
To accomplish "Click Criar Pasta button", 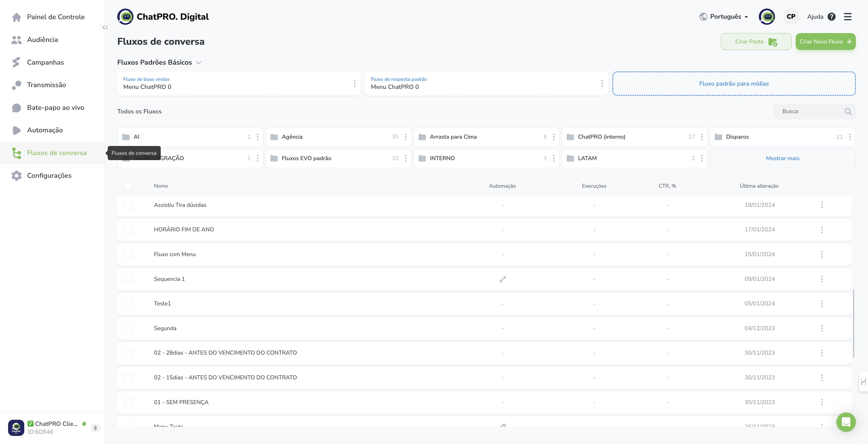I will tap(756, 42).
